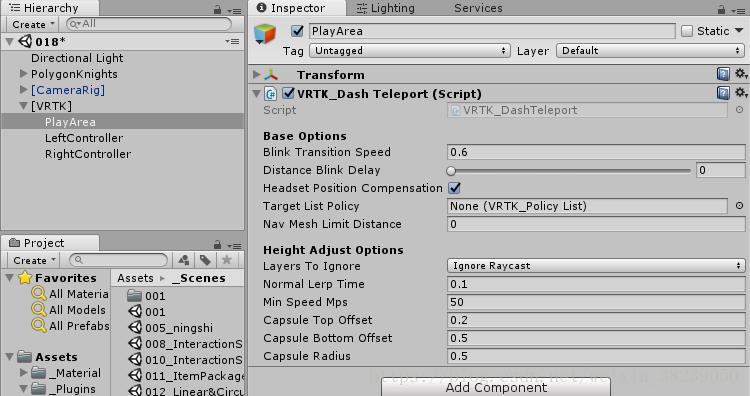Expand the Transform component
This screenshot has height=396, width=750.
tap(257, 74)
